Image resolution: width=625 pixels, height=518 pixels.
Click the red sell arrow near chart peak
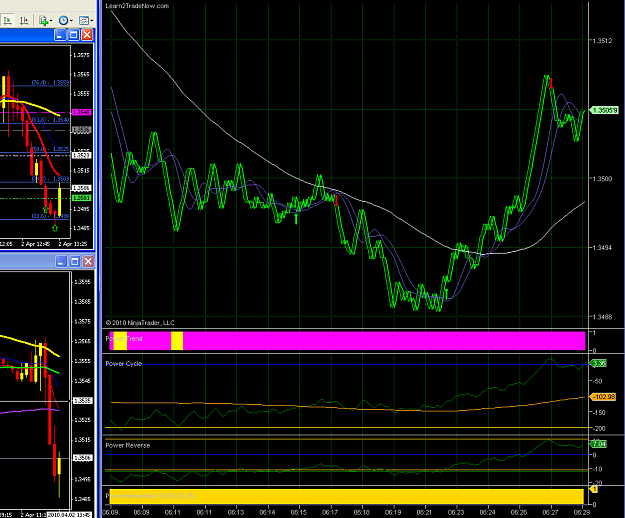click(x=551, y=83)
